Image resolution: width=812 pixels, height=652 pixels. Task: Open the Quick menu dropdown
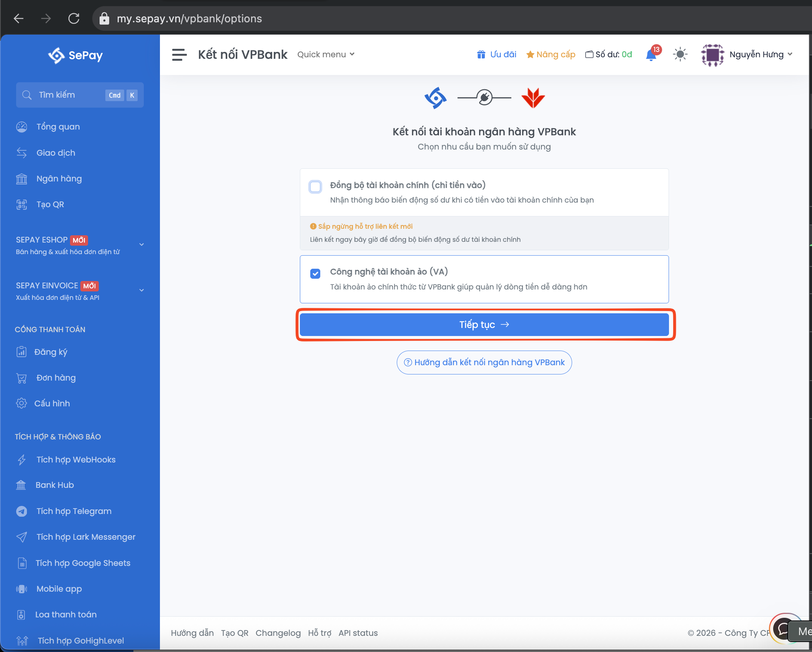pos(326,55)
